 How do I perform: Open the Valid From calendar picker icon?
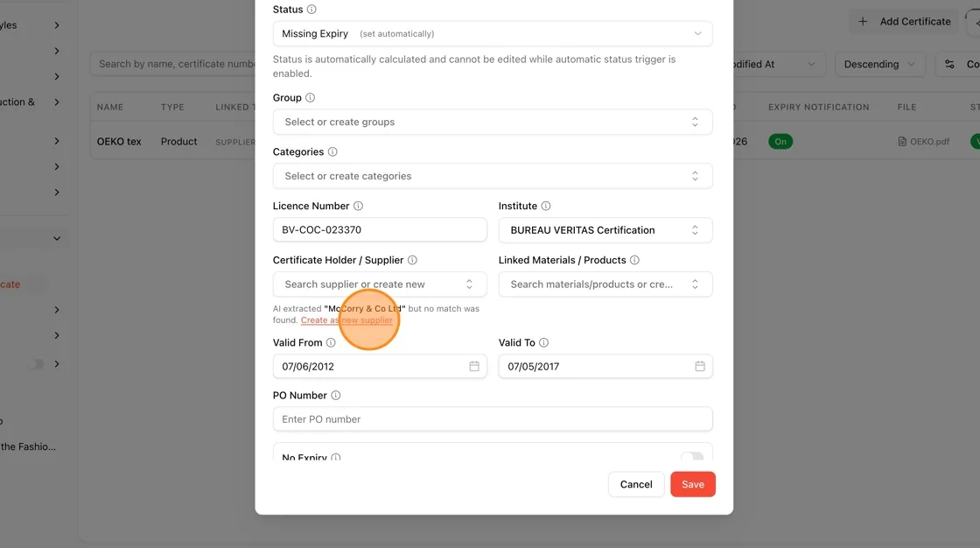(474, 367)
